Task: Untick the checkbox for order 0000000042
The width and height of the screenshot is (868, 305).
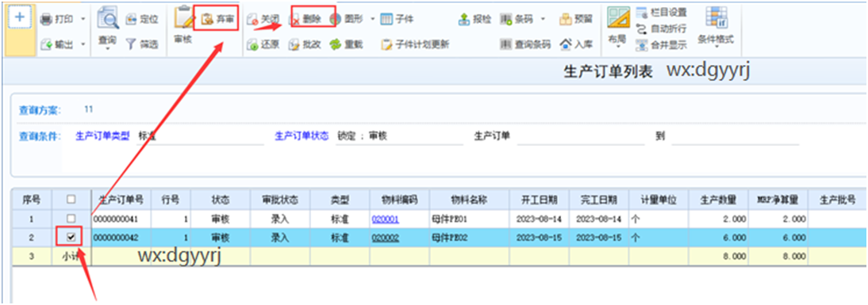Action: point(71,238)
